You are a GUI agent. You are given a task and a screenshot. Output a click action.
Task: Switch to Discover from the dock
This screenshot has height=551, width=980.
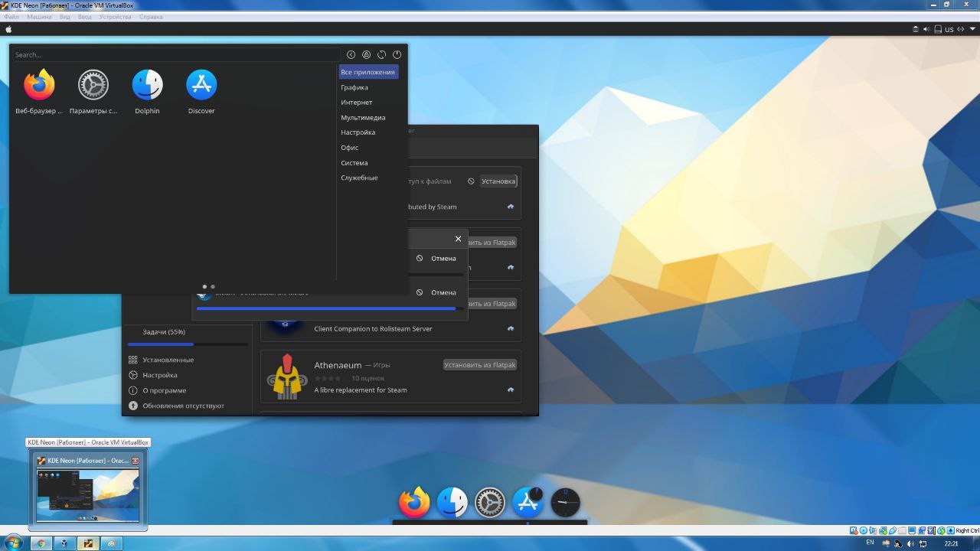[528, 503]
